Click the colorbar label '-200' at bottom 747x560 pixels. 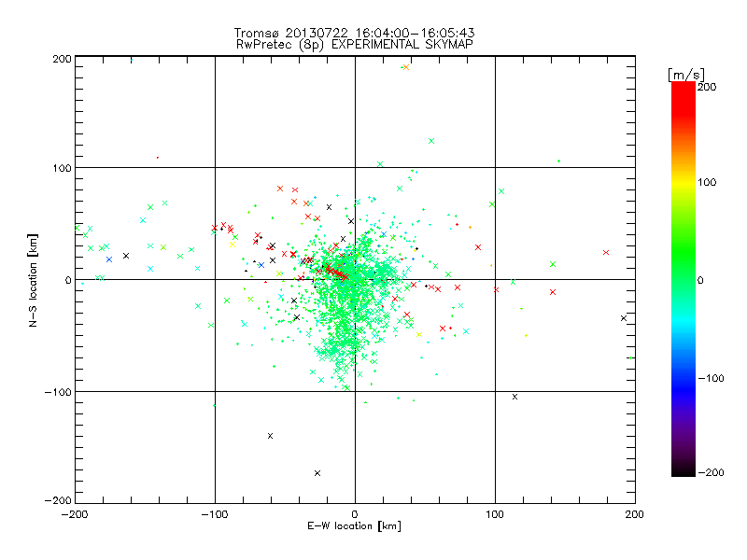point(711,472)
